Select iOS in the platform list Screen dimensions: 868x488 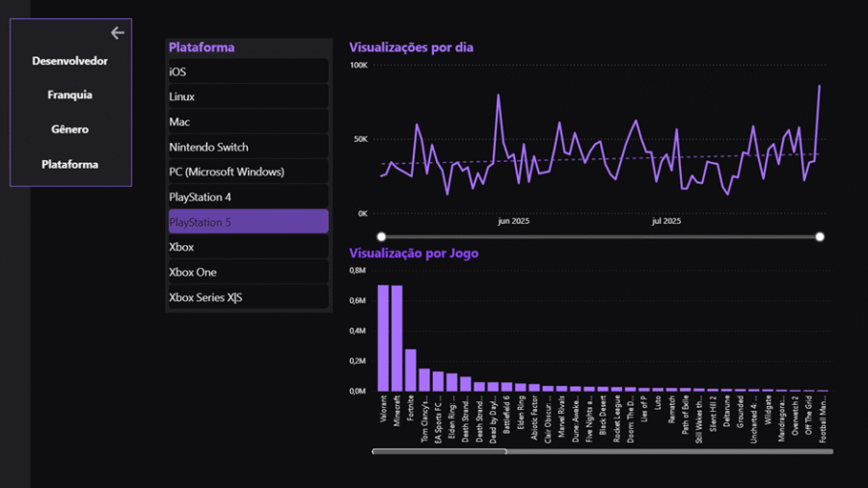point(248,71)
